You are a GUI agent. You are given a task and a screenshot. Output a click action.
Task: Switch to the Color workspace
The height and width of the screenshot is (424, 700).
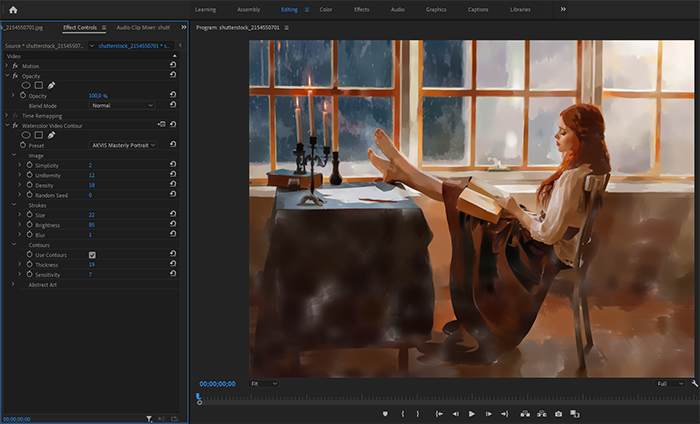[x=325, y=9]
